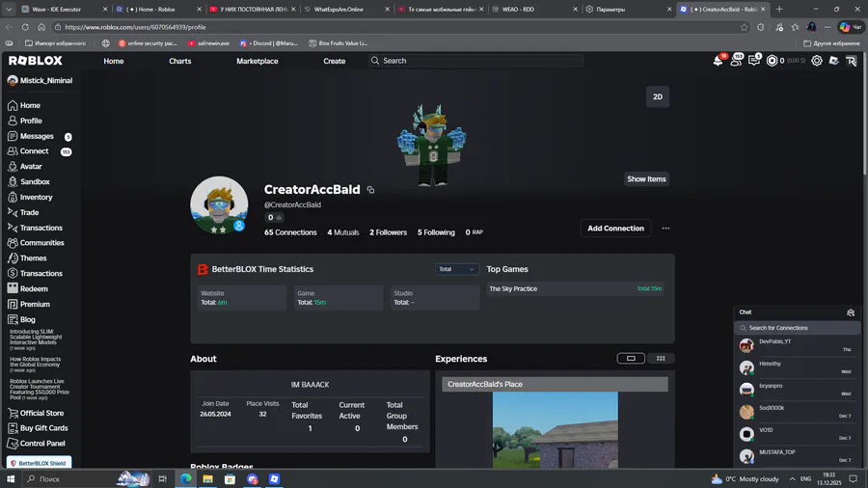Click the Search for Connections chat field
Viewport: 868px width, 488px height.
(x=798, y=328)
